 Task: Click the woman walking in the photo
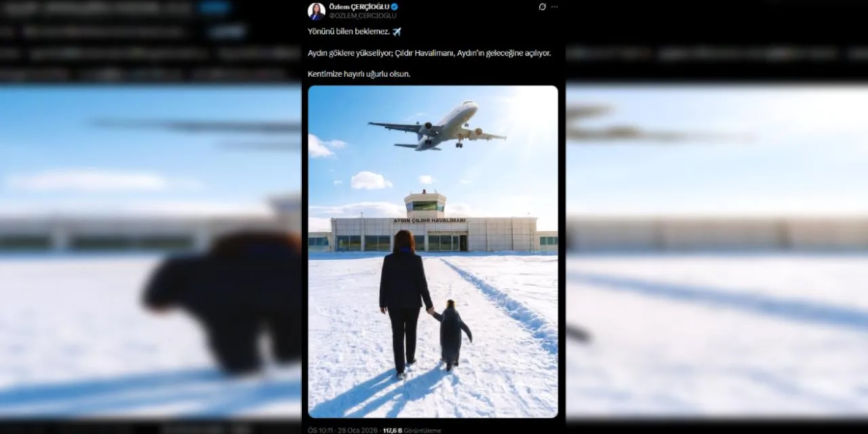pyautogui.click(x=405, y=303)
